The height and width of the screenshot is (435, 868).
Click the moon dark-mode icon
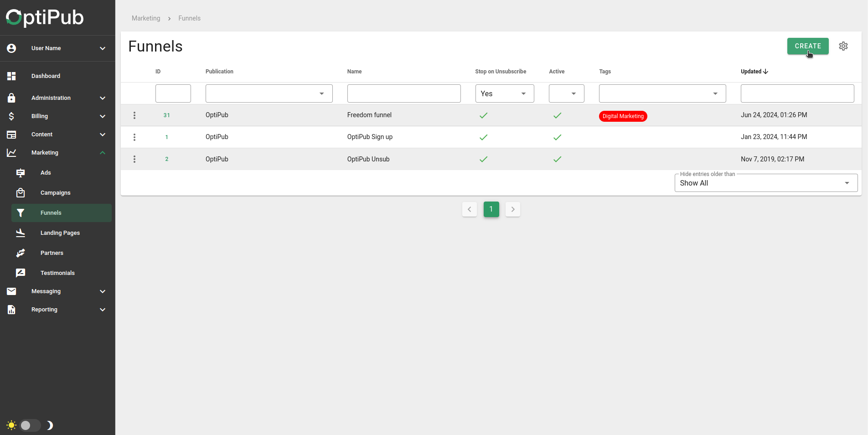tap(50, 425)
